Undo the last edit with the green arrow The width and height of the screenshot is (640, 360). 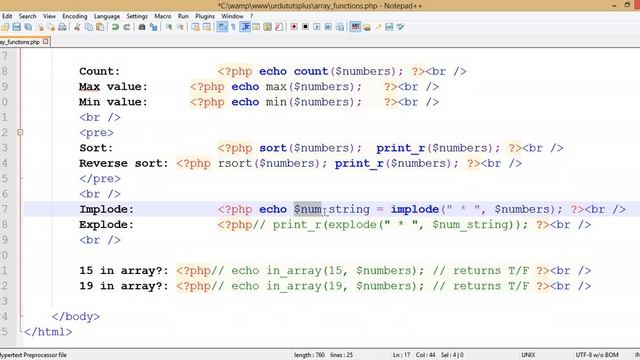(116, 27)
